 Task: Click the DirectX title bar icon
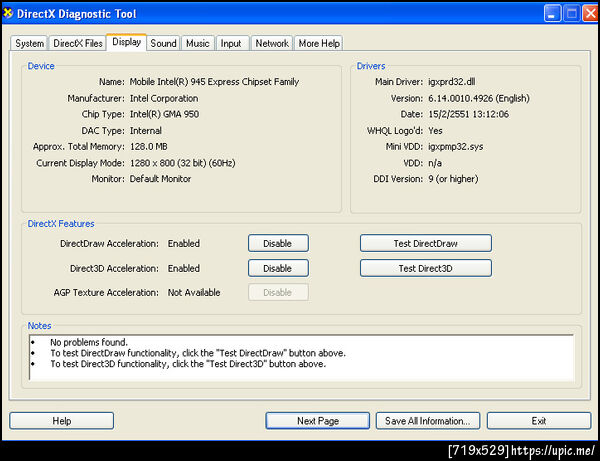click(8, 13)
